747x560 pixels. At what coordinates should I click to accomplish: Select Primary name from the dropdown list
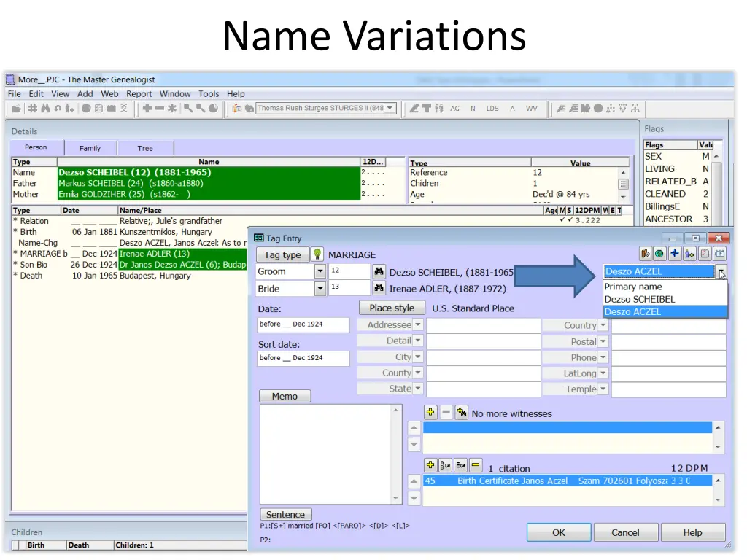[x=665, y=287]
